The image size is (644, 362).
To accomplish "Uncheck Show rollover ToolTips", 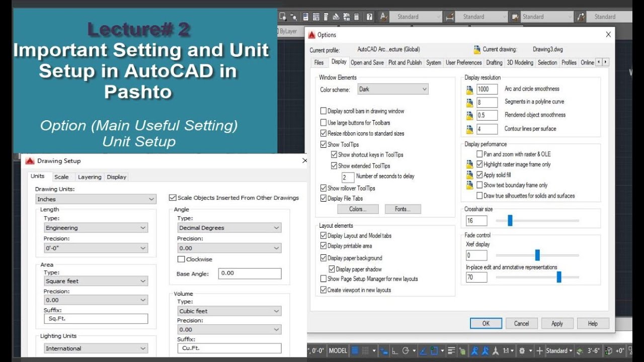I will pyautogui.click(x=324, y=188).
